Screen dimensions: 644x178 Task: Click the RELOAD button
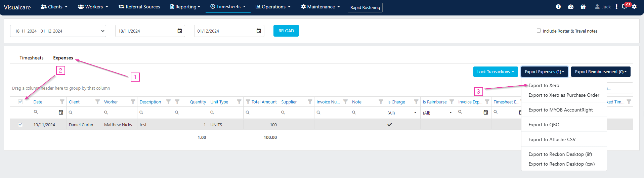coord(286,31)
